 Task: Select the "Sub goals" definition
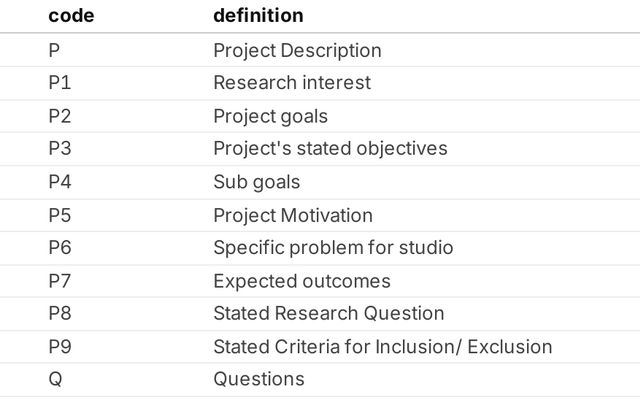[256, 182]
